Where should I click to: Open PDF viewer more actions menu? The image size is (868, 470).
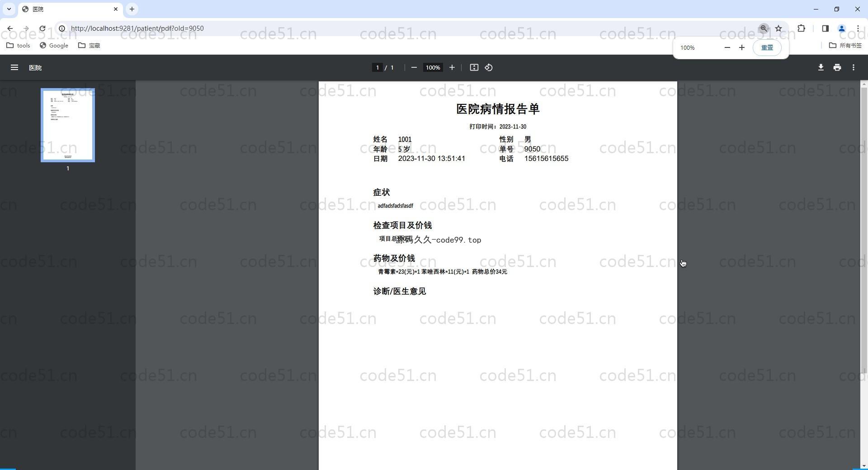(853, 67)
